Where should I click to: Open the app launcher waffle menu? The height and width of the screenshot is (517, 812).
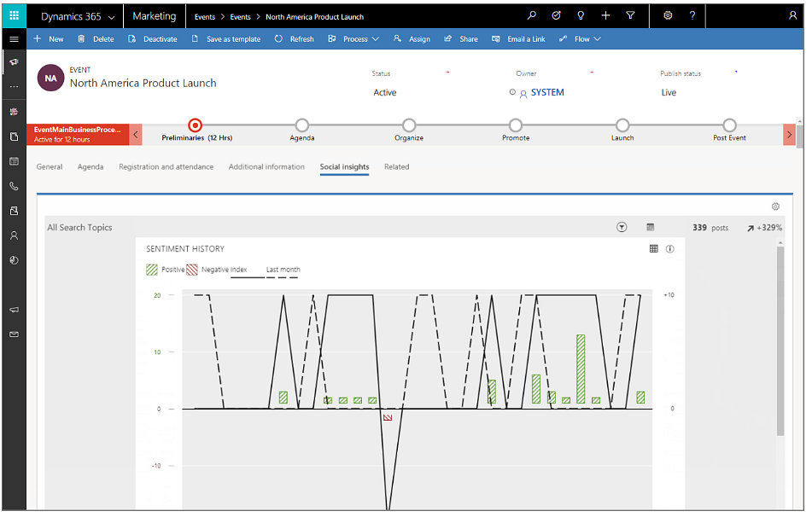[14, 15]
